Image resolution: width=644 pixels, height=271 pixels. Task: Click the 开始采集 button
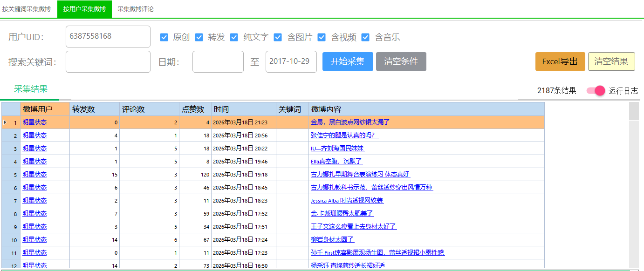click(x=348, y=61)
